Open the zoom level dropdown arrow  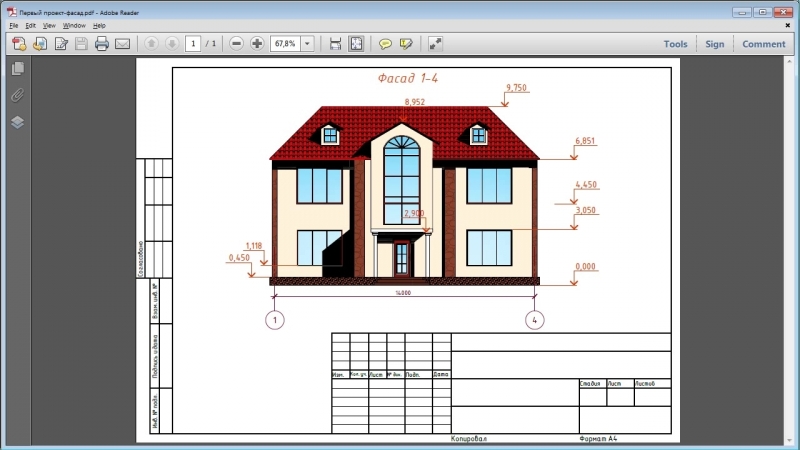point(307,44)
